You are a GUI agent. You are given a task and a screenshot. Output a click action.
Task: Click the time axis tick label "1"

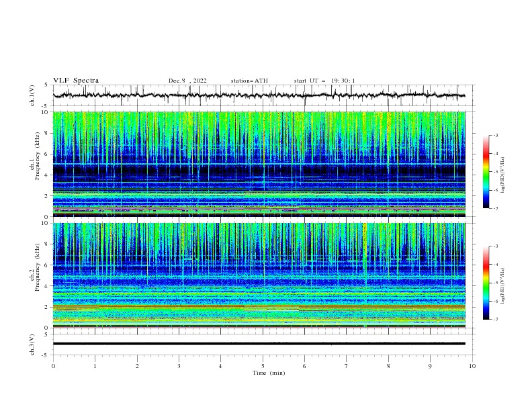(x=95, y=366)
